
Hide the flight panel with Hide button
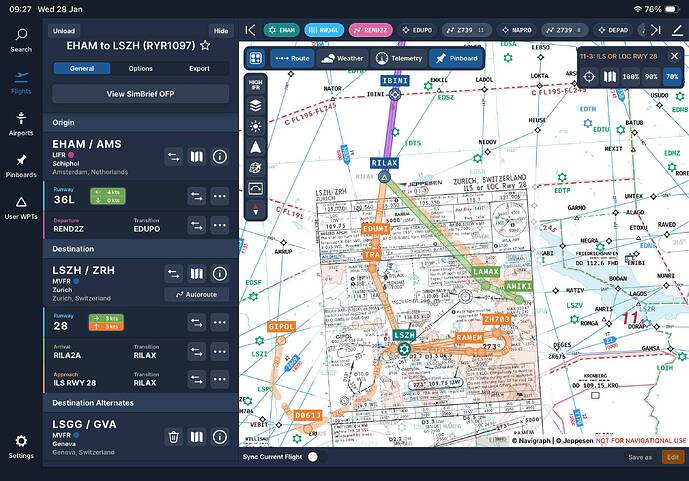click(221, 31)
